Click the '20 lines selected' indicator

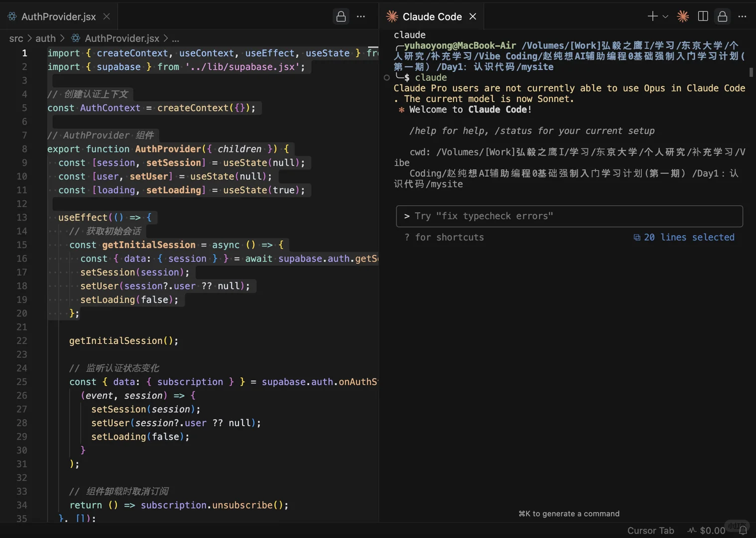coord(689,238)
